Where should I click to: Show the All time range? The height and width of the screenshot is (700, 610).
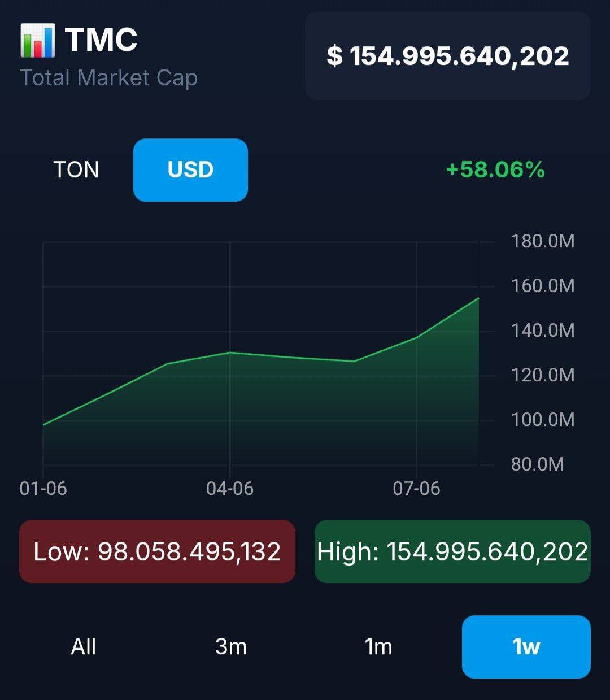(84, 646)
